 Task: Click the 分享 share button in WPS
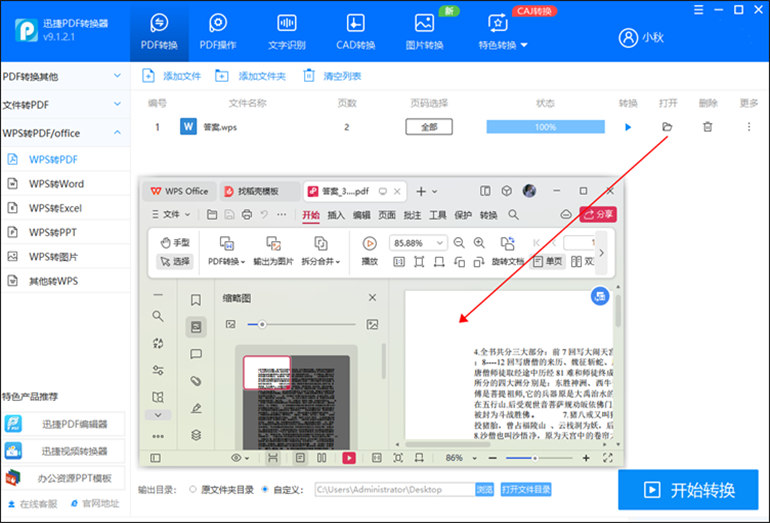pyautogui.click(x=598, y=215)
